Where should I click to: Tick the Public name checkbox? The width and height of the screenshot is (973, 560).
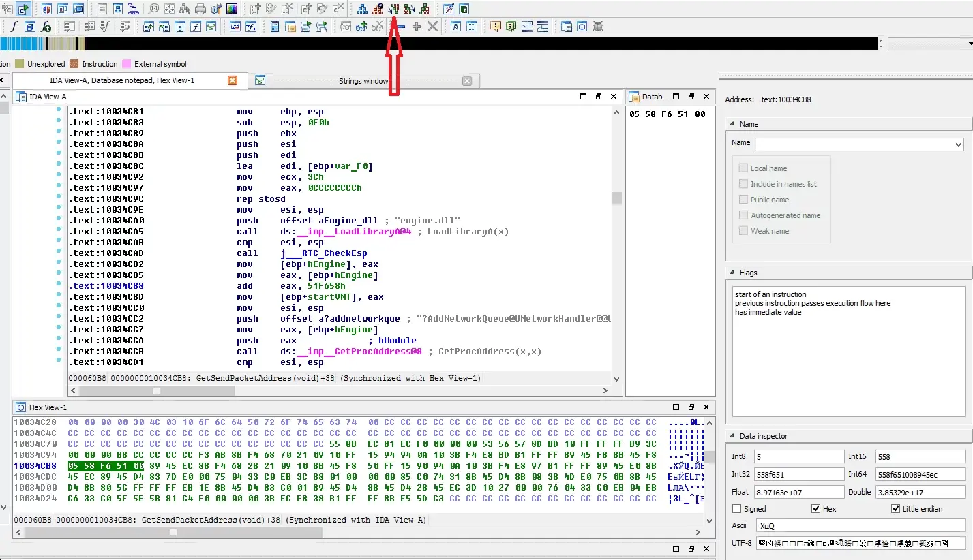point(743,200)
